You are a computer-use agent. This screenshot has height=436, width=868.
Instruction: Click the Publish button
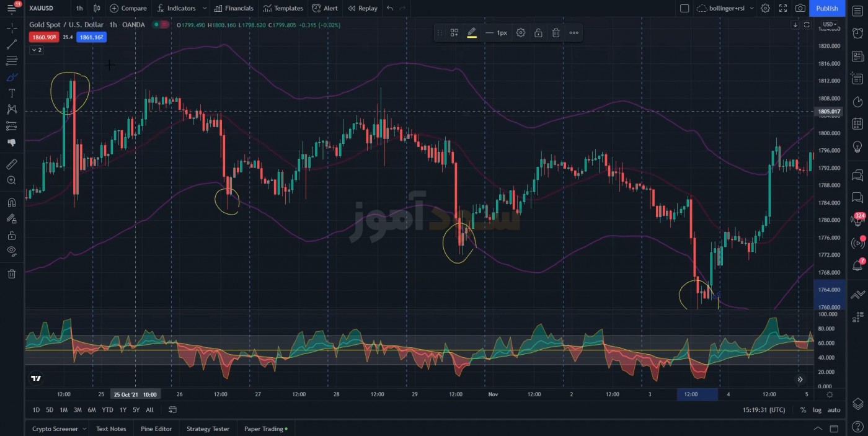pos(827,8)
